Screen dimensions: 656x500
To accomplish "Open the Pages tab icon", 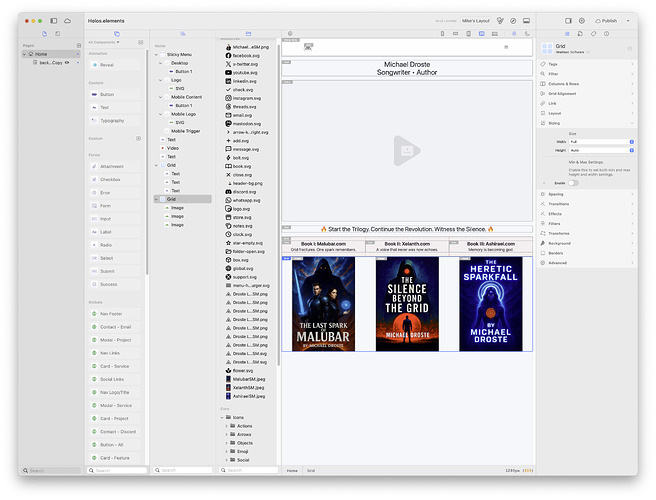I will [44, 33].
